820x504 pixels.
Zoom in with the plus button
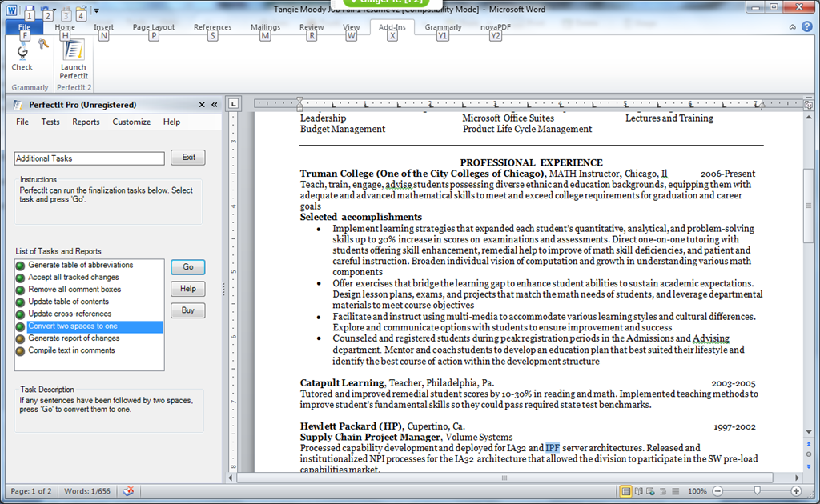[x=796, y=491]
